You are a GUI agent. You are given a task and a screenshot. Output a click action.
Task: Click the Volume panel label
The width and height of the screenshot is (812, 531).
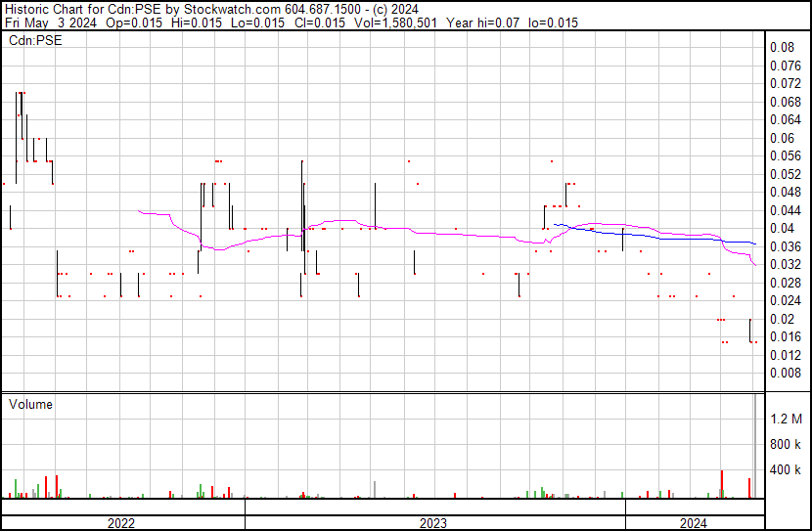coord(31,404)
